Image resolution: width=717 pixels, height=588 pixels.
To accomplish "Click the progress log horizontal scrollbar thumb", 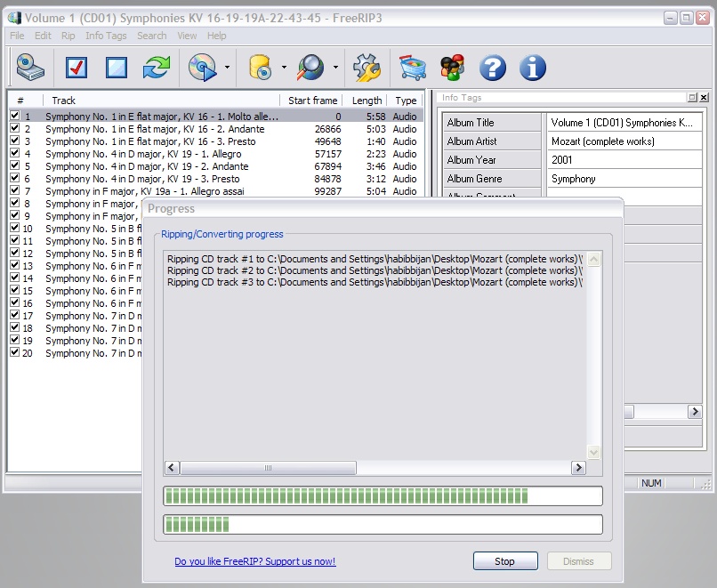I will click(x=268, y=468).
